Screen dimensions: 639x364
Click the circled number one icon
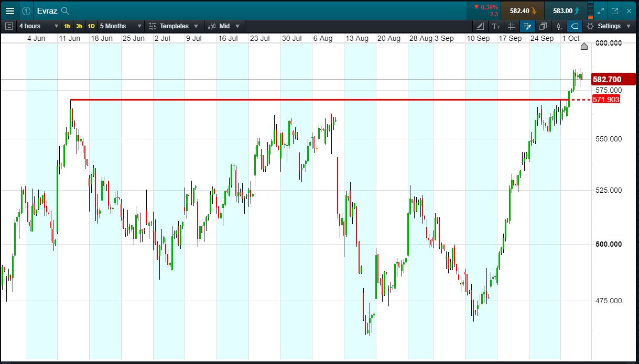pyautogui.click(x=26, y=10)
